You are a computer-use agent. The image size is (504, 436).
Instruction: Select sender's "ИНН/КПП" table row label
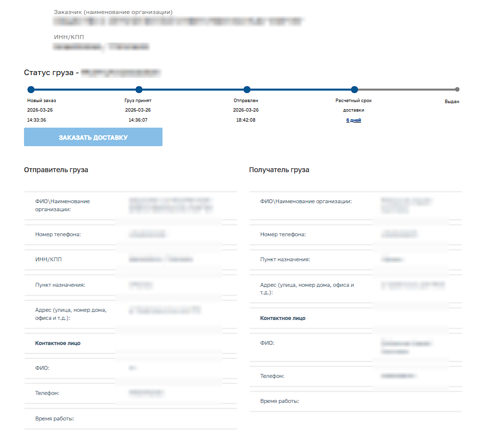pyautogui.click(x=48, y=260)
